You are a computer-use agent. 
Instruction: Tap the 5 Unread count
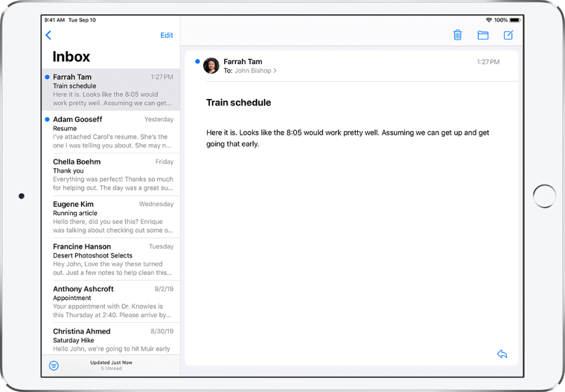[x=111, y=368]
